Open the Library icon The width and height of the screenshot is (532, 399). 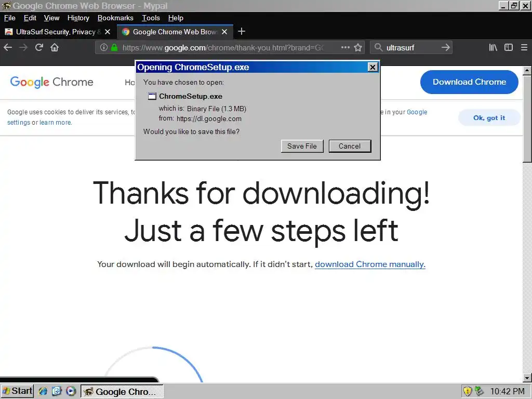[x=493, y=47]
